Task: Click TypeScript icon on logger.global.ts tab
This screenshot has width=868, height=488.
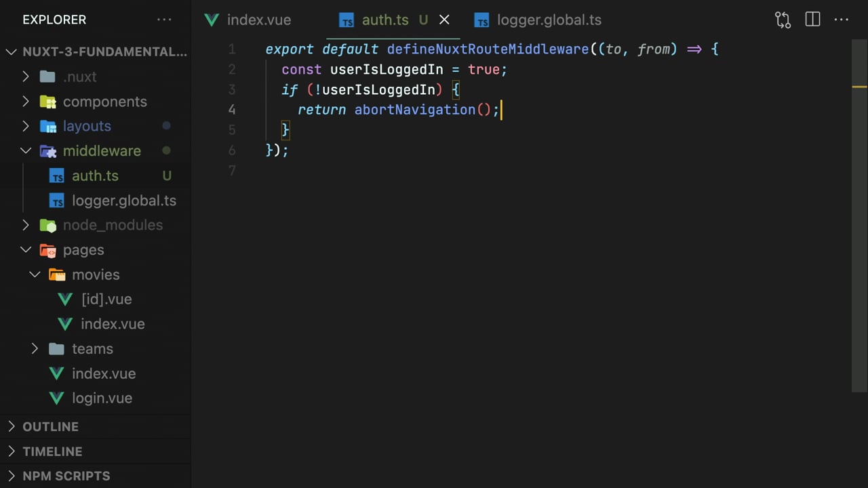Action: click(481, 20)
